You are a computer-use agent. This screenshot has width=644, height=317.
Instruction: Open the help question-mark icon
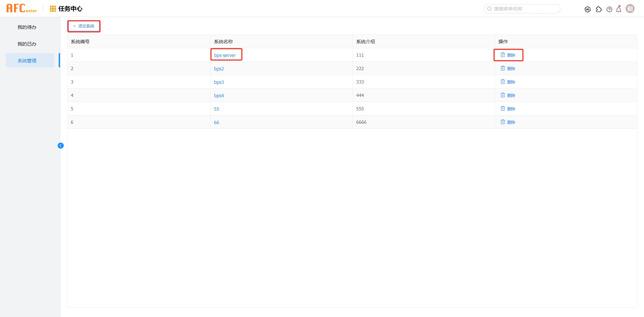click(x=609, y=9)
